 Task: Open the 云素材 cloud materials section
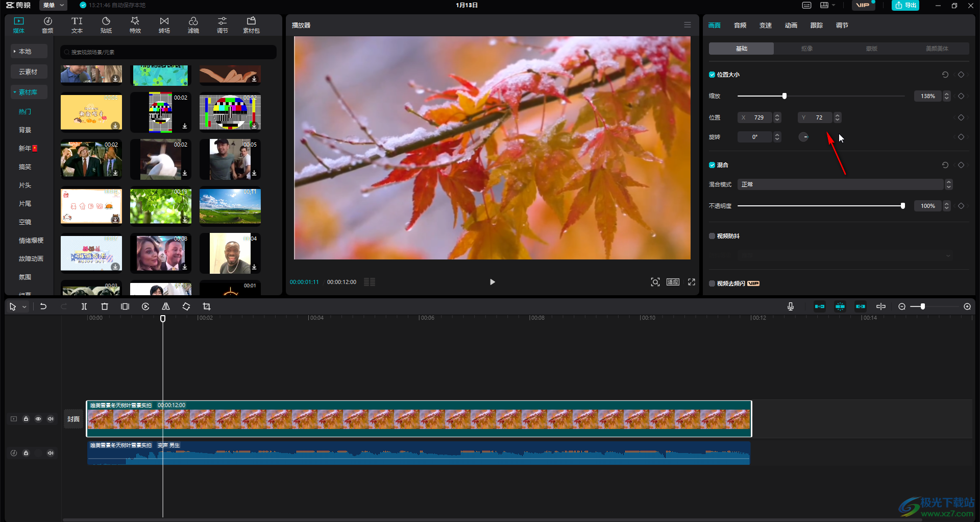coord(29,72)
